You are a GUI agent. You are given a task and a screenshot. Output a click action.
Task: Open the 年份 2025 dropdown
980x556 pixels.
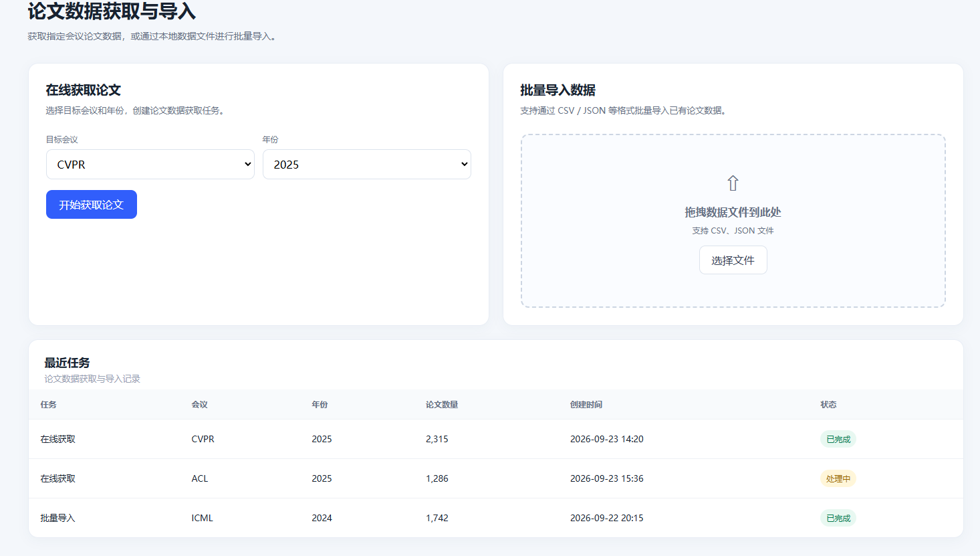click(x=367, y=165)
